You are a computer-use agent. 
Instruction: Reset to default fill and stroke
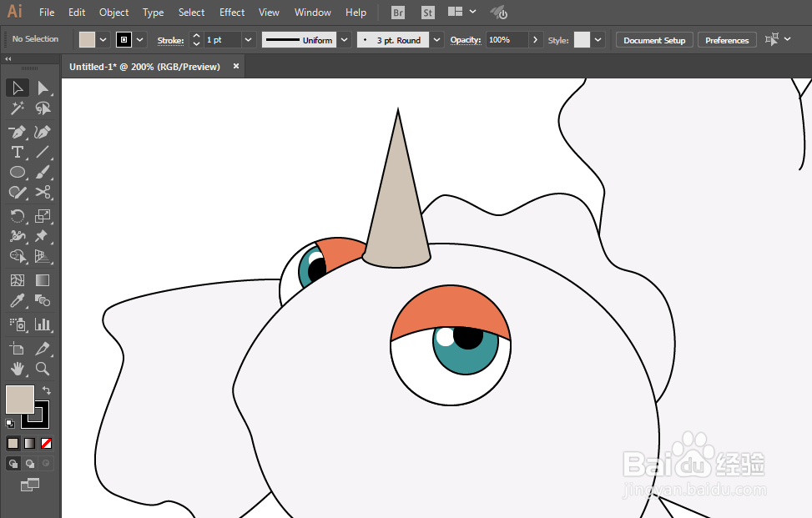tap(10, 423)
